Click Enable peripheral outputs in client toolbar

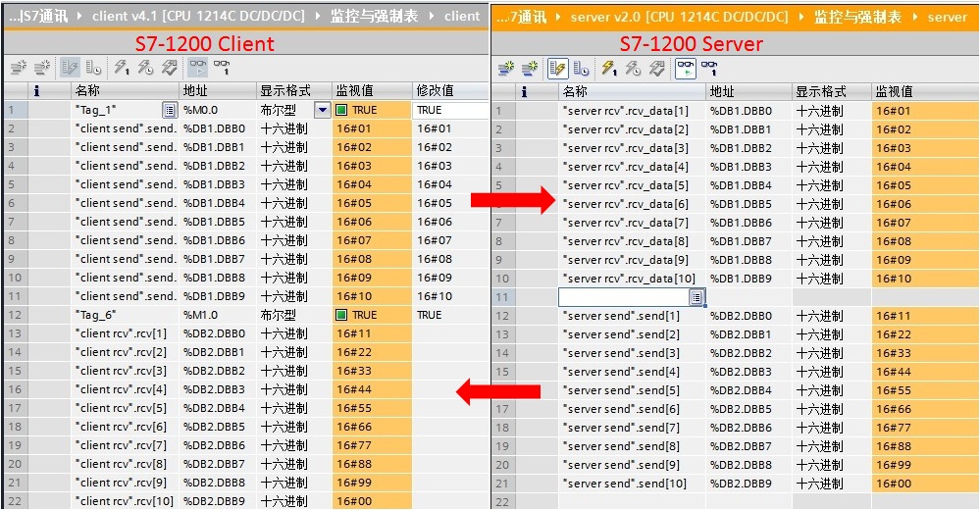tap(169, 67)
